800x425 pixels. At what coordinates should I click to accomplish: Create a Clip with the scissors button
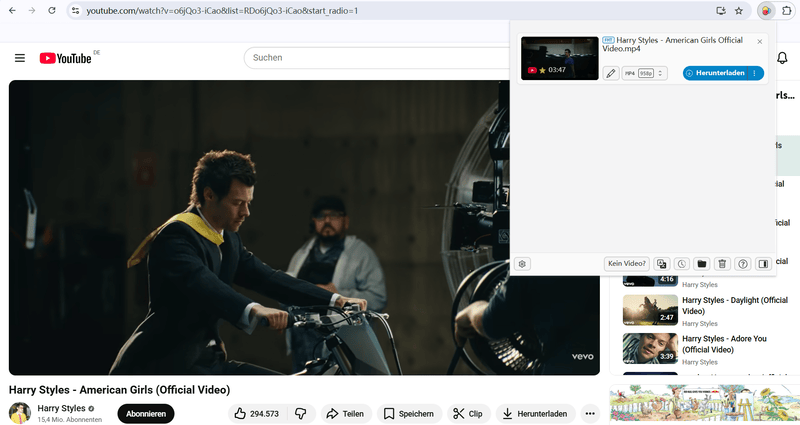pyautogui.click(x=469, y=414)
